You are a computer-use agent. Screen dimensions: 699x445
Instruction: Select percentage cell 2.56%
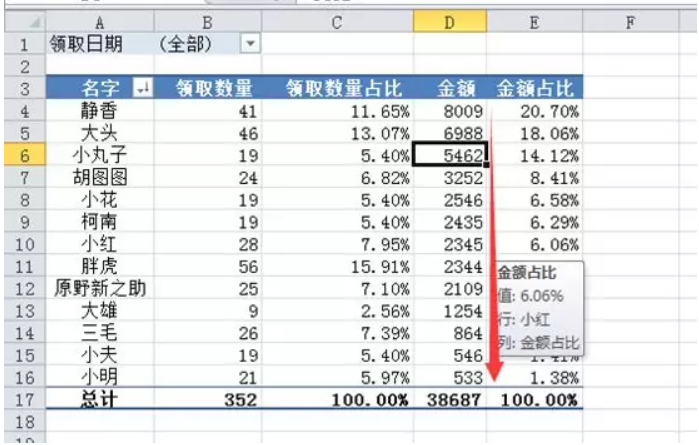point(337,311)
